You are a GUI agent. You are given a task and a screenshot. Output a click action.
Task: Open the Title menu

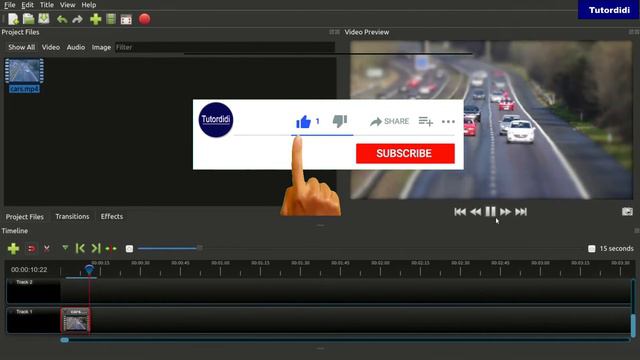click(47, 5)
